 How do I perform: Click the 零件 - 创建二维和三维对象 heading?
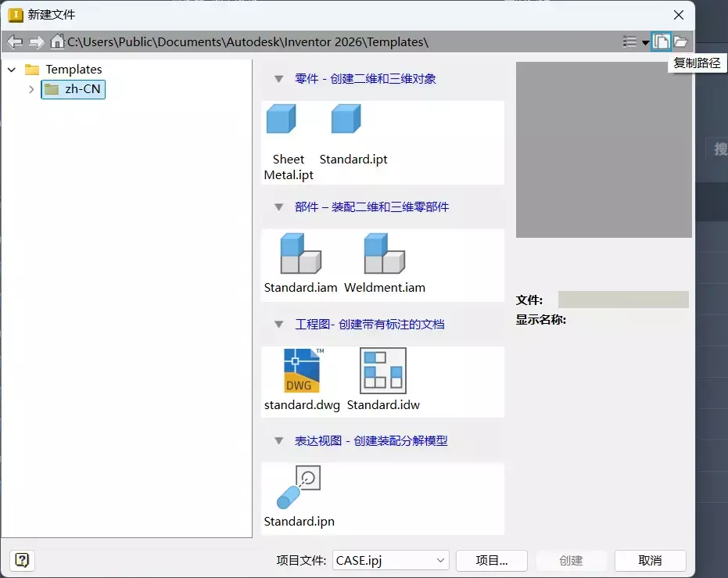click(x=365, y=79)
